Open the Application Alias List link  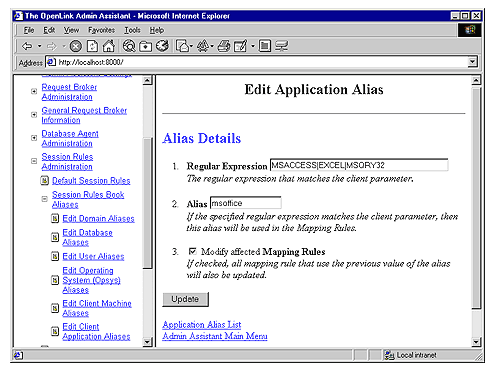(202, 324)
